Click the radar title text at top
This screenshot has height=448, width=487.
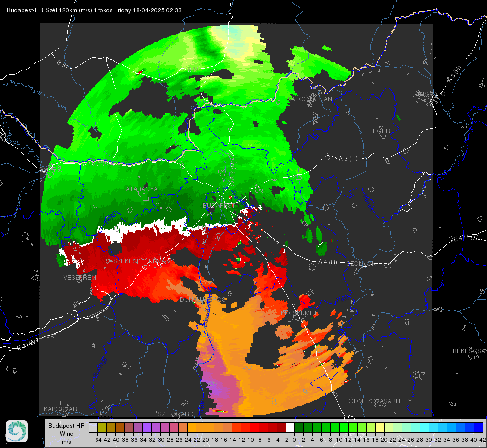[x=94, y=10]
